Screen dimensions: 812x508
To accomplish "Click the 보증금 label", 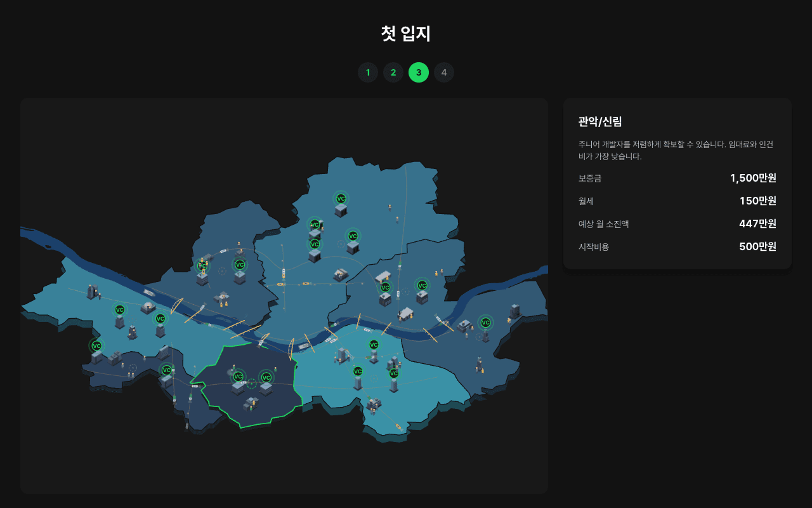I will [x=590, y=178].
